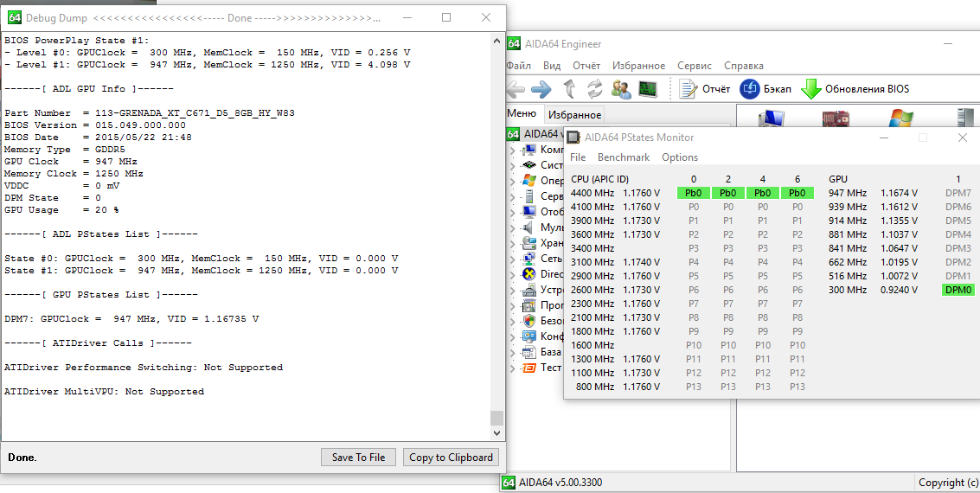Click the computer icon in the right pane
The height and width of the screenshot is (493, 980).
point(770,117)
